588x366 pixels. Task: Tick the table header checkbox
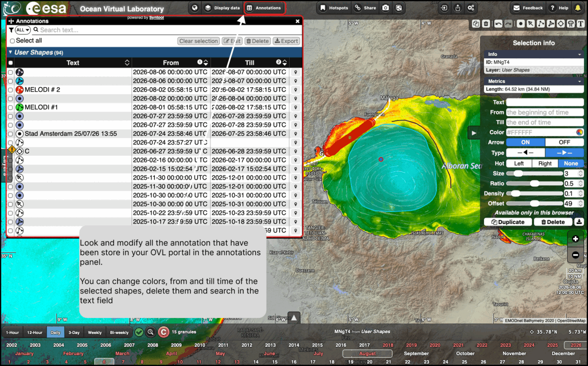pos(10,63)
